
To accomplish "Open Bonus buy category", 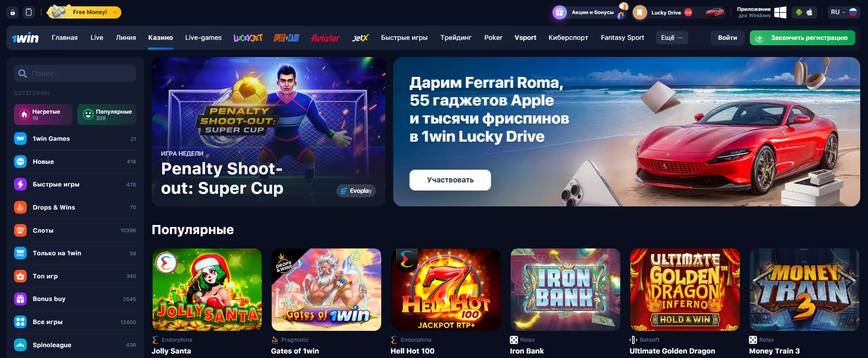I will point(75,299).
